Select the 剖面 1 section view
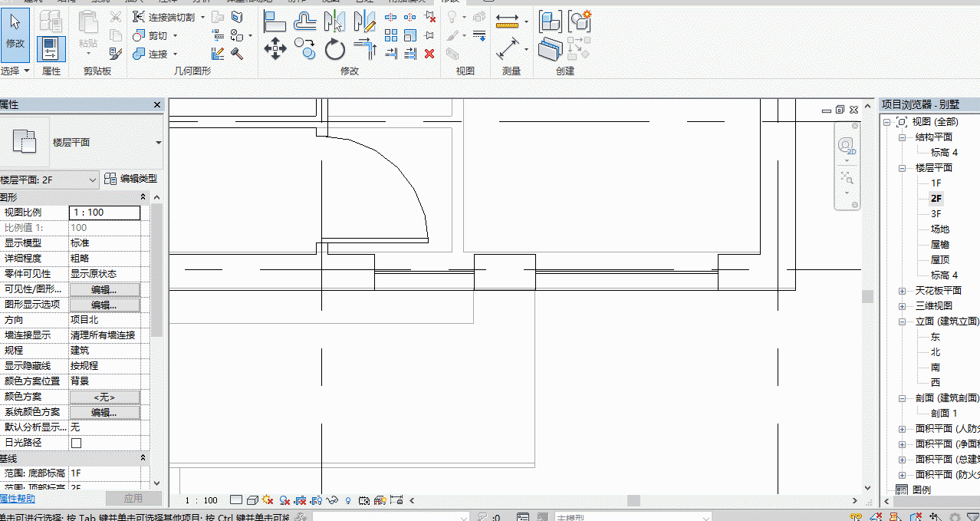Screen dimensions: 980x521 coord(944,414)
